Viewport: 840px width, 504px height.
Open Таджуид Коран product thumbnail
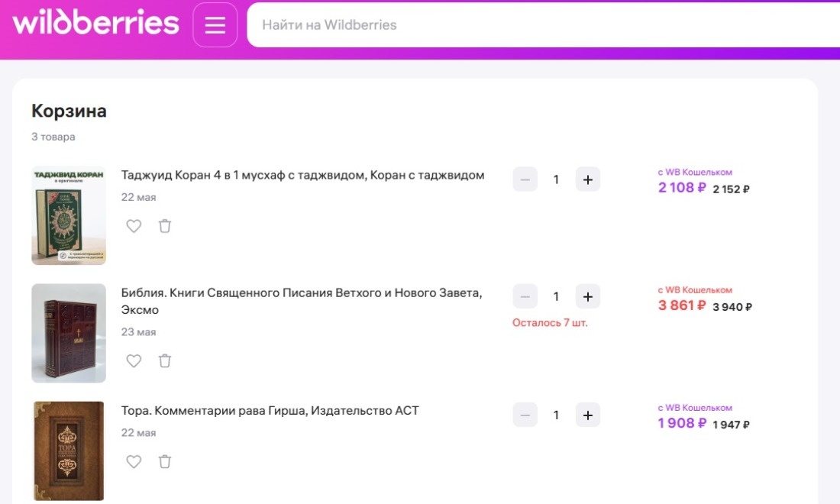(x=69, y=215)
